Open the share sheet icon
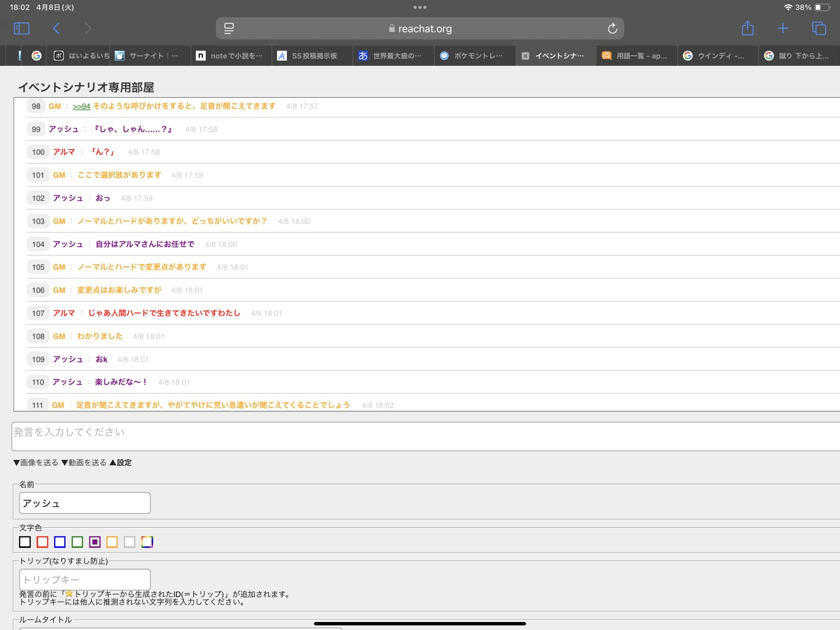 pyautogui.click(x=747, y=29)
